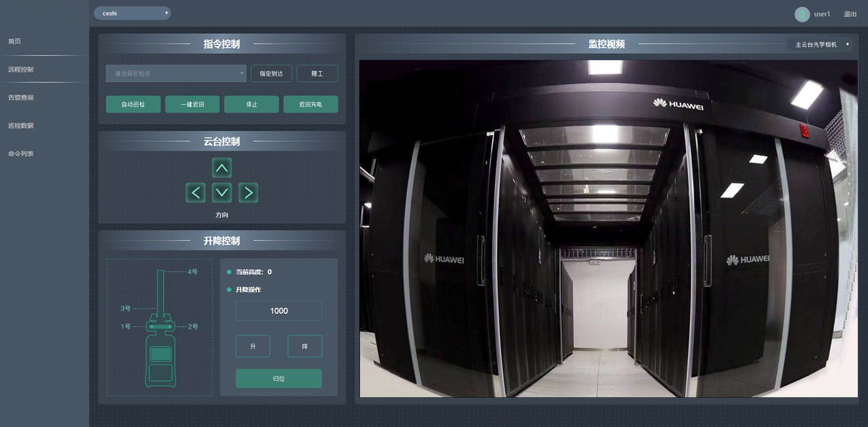Click the 退出 logout link
This screenshot has width=868, height=427.
[x=850, y=14]
